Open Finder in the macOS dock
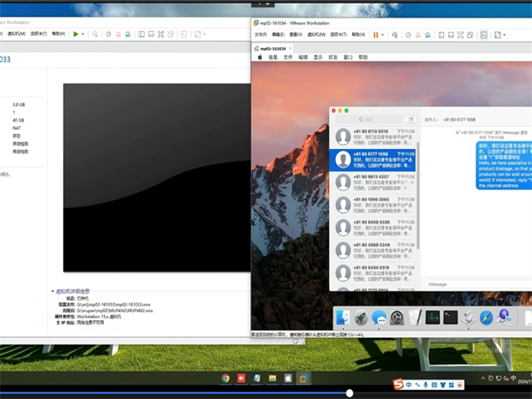 coord(341,317)
